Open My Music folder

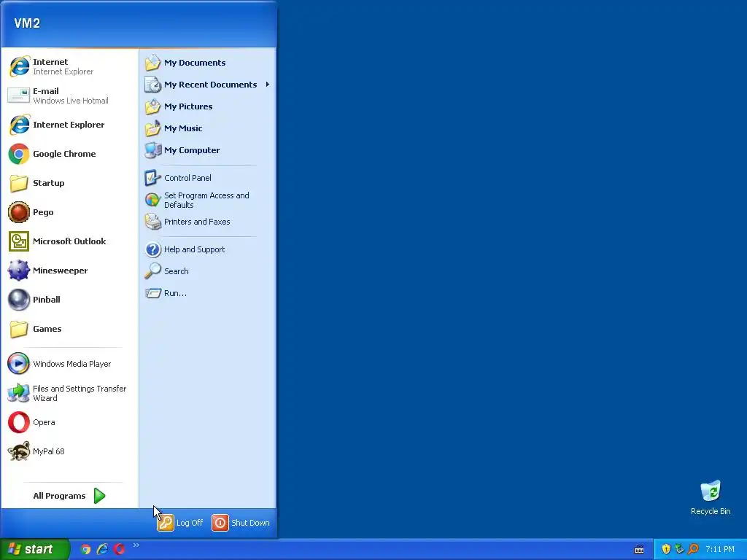click(x=208, y=128)
